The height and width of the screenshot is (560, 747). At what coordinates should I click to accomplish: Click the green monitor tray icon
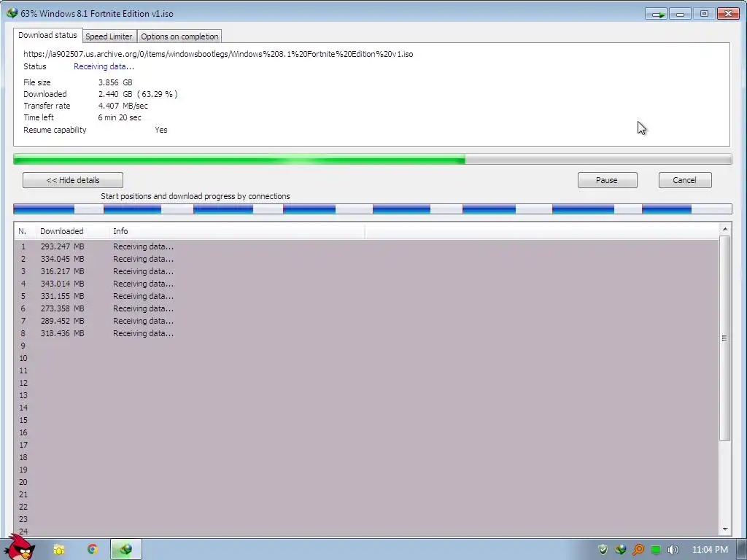[656, 550]
